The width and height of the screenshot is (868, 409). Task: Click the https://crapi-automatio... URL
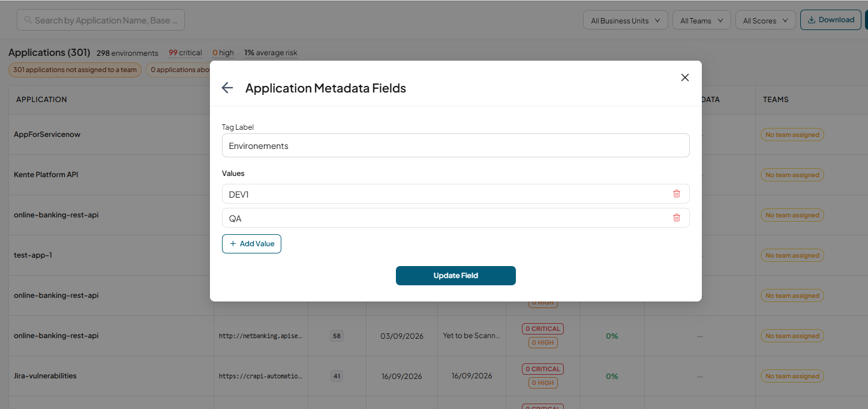261,377
